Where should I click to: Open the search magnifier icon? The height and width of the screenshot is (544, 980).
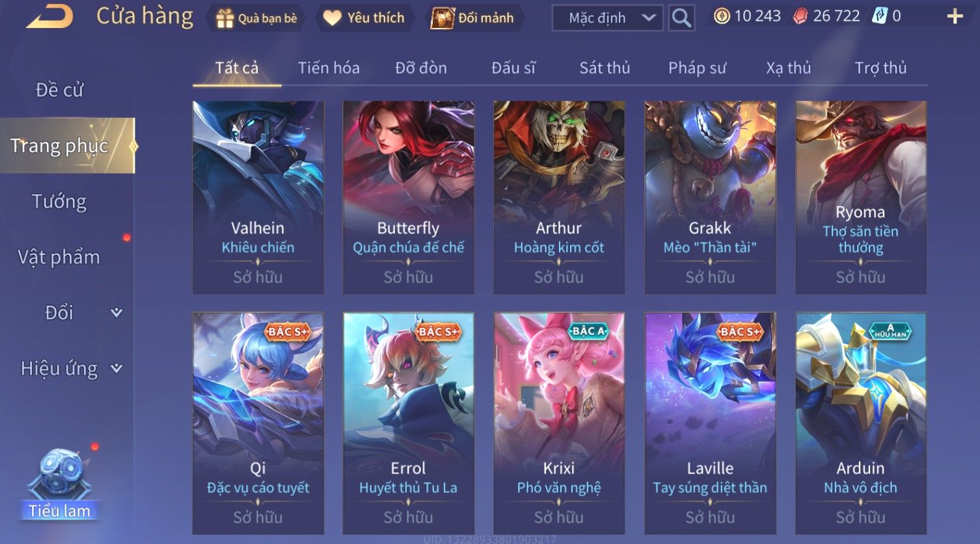[x=681, y=18]
